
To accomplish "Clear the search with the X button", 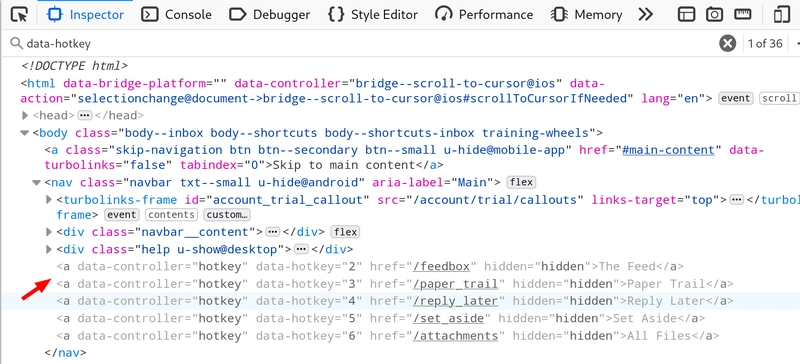I will 728,43.
